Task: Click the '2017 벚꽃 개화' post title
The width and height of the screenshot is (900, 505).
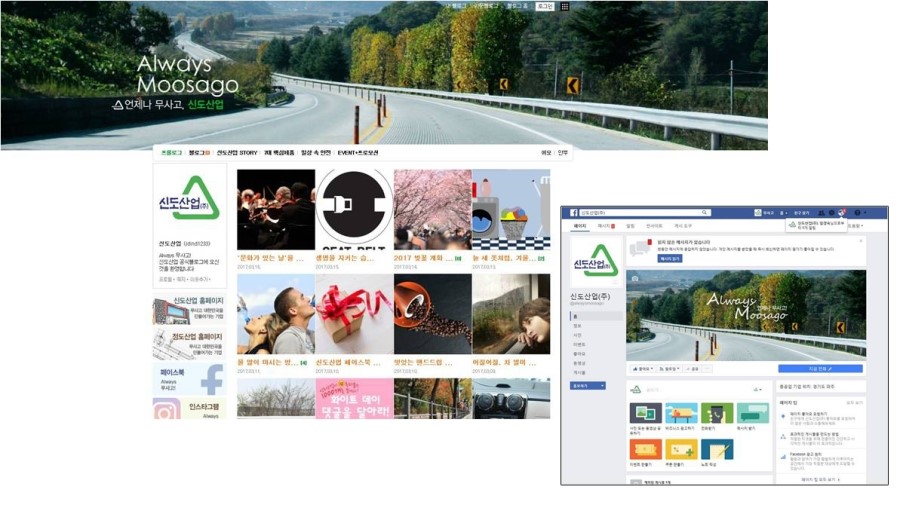Action: [x=423, y=258]
